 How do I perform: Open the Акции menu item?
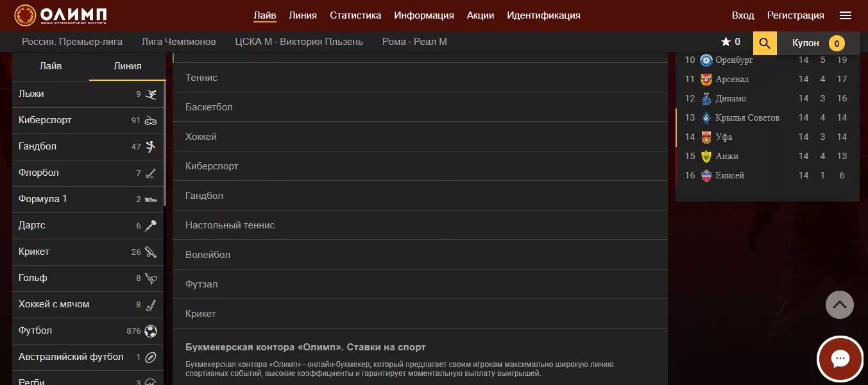click(x=481, y=15)
